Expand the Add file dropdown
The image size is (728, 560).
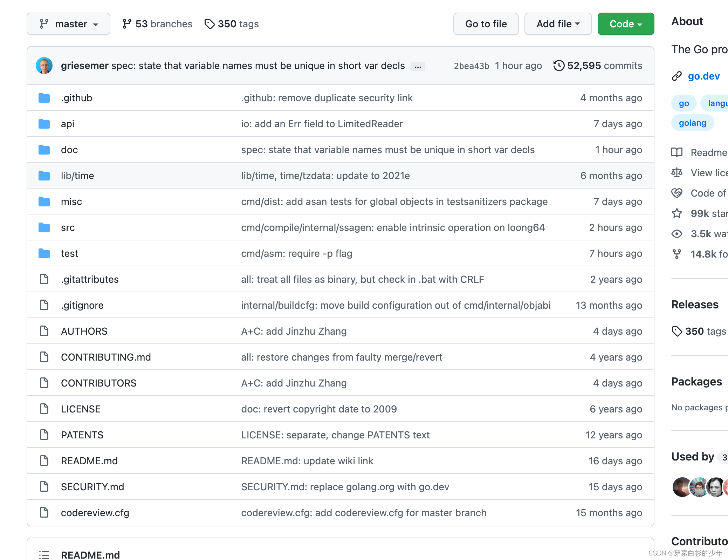point(558,24)
